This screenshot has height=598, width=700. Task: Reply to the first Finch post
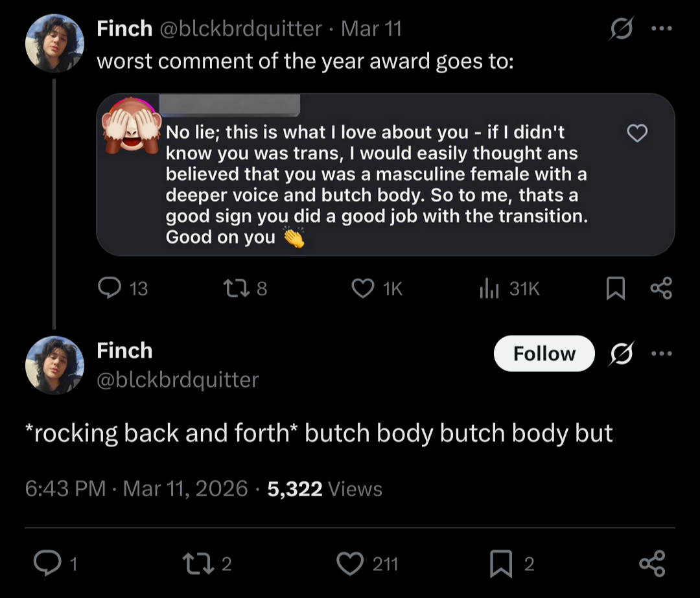(111, 288)
